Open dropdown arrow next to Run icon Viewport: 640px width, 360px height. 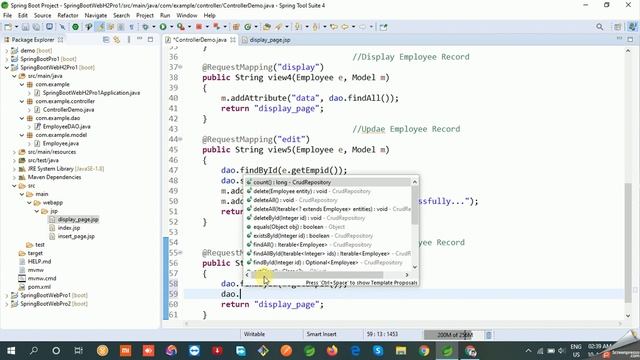click(171, 27)
